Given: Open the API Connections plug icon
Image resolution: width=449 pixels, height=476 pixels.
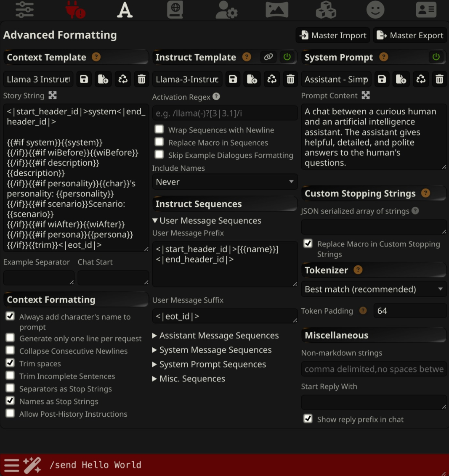Looking at the screenshot, I should 75,10.
